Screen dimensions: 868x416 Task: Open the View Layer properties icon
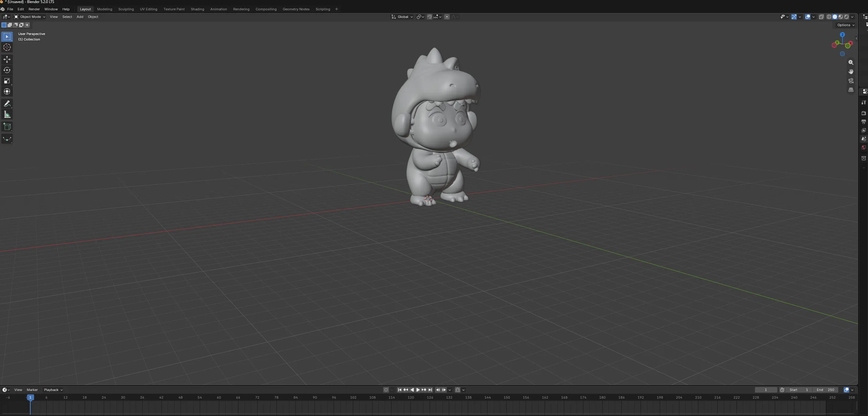click(x=863, y=130)
